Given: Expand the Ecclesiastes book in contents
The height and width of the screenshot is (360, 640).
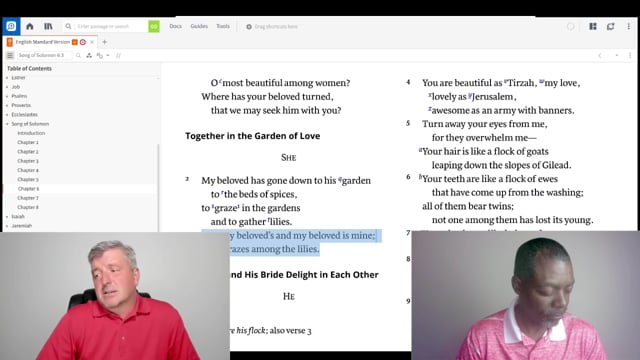Looking at the screenshot, I should click(7, 115).
